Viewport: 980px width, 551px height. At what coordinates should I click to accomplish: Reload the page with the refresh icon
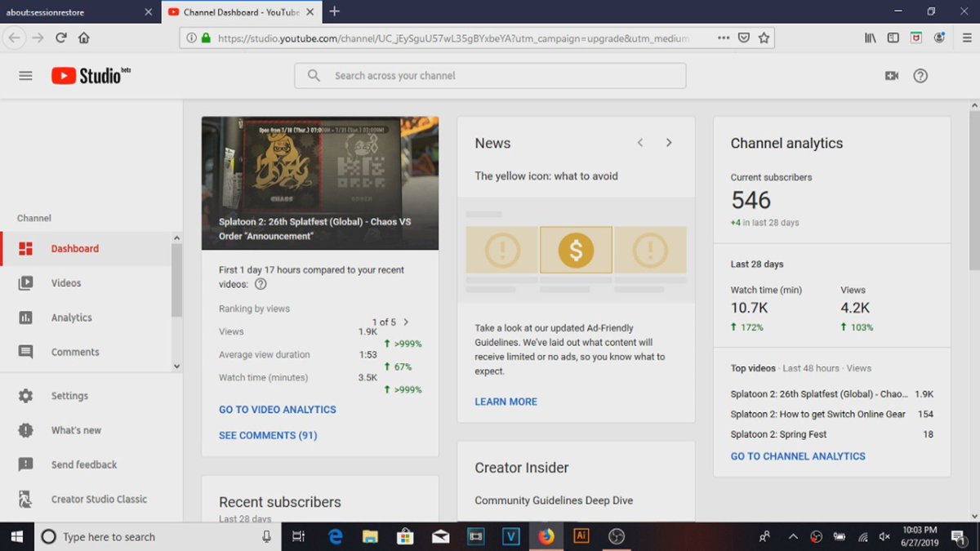[60, 38]
